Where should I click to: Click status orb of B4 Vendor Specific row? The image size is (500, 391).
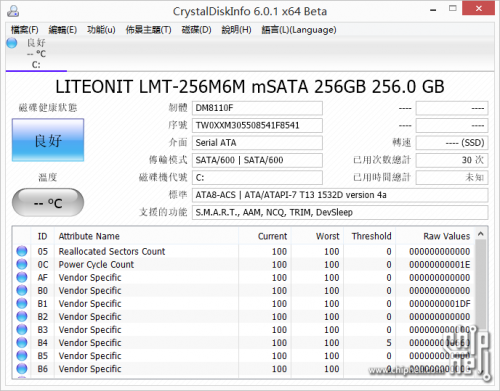click(x=22, y=342)
